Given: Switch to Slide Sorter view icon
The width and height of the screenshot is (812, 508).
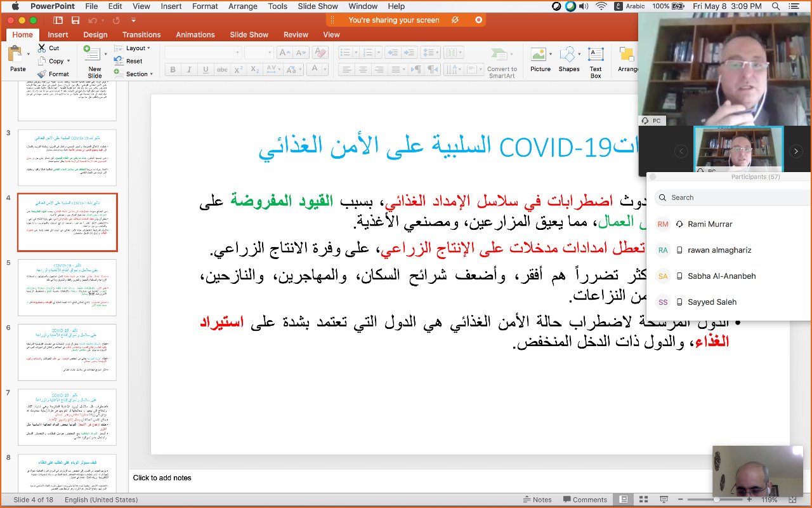Looking at the screenshot, I should (x=644, y=500).
